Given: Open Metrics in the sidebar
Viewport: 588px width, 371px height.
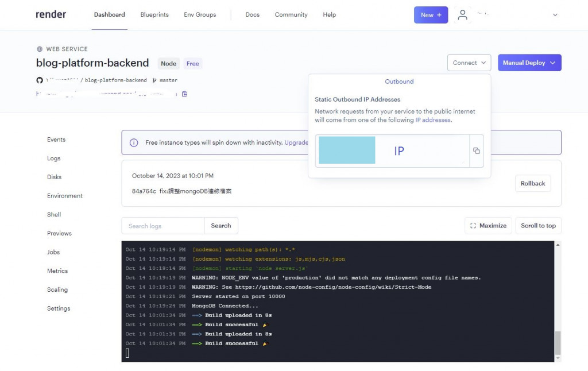Looking at the screenshot, I should (57, 271).
